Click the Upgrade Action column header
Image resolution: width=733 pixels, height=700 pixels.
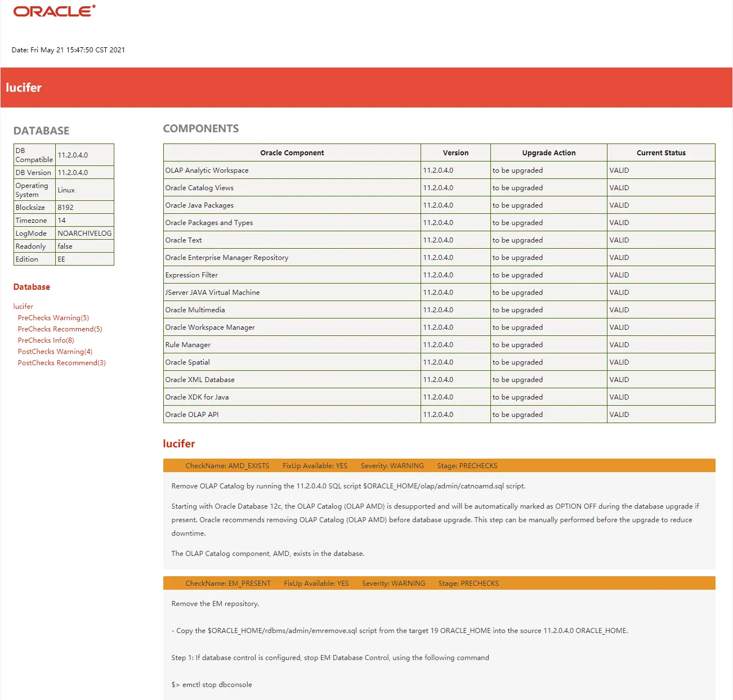[x=548, y=152]
